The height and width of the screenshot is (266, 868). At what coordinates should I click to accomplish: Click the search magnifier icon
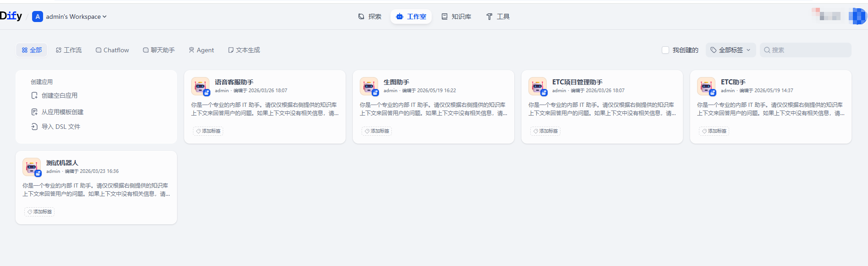(767, 50)
